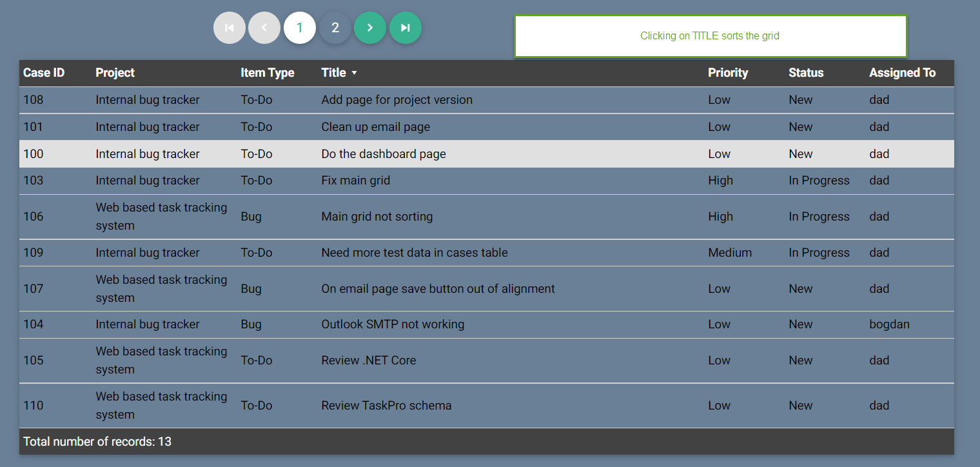980x467 pixels.
Task: Sort by Assigned To header
Action: click(x=902, y=73)
